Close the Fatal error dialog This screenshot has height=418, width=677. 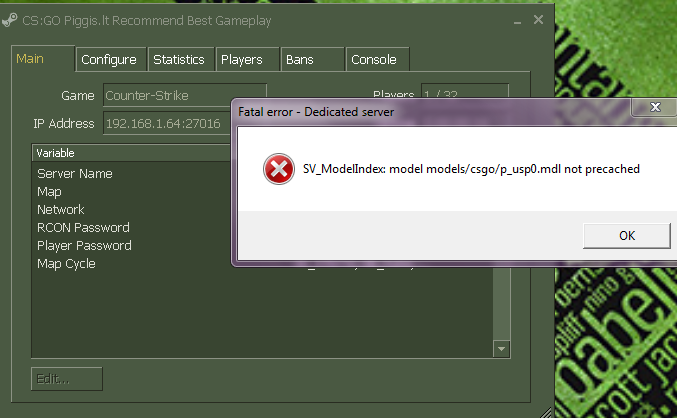[x=655, y=107]
